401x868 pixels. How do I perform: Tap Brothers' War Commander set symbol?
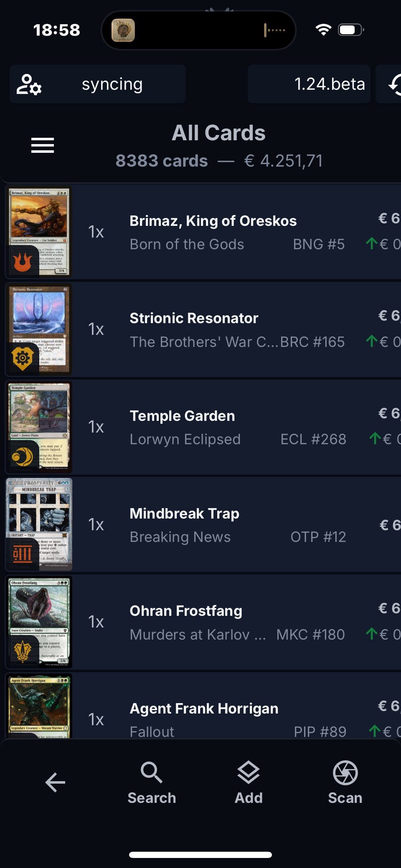tap(23, 358)
